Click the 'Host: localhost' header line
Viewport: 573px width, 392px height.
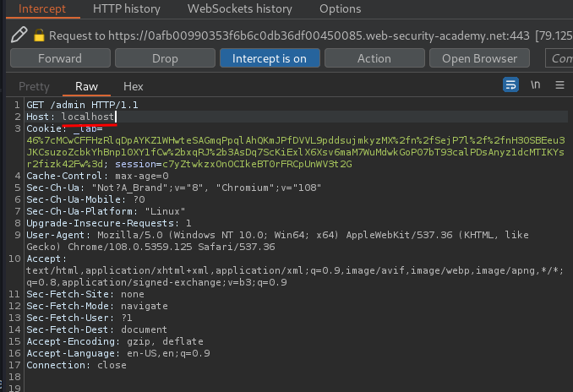(70, 117)
